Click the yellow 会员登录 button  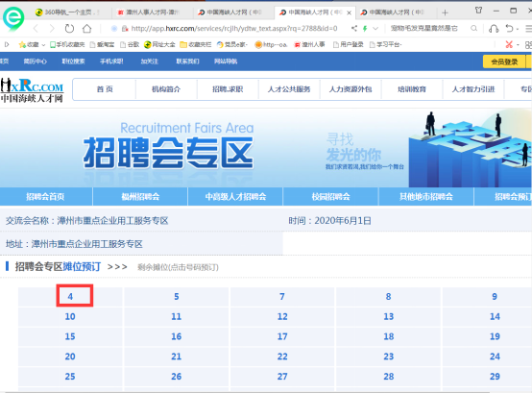pyautogui.click(x=504, y=62)
